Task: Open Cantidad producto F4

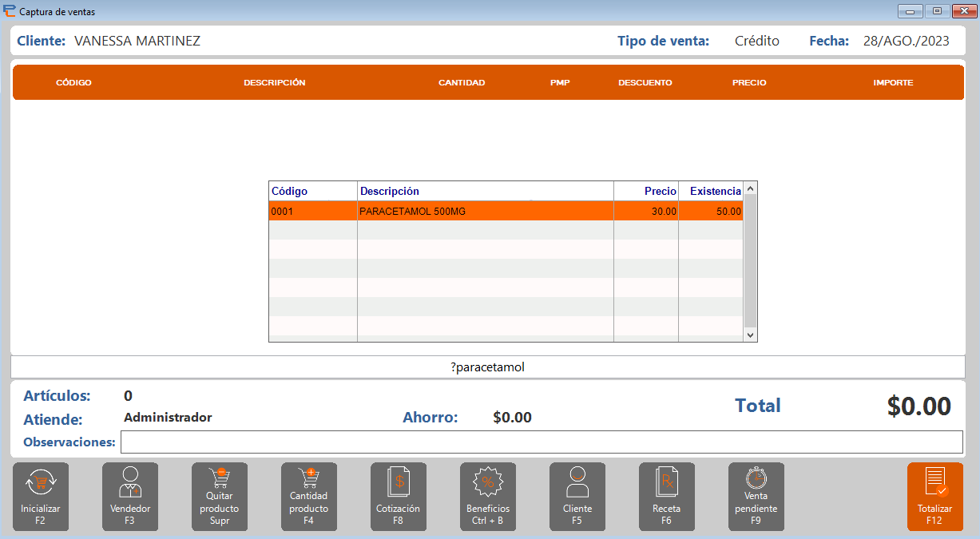Action: point(309,497)
